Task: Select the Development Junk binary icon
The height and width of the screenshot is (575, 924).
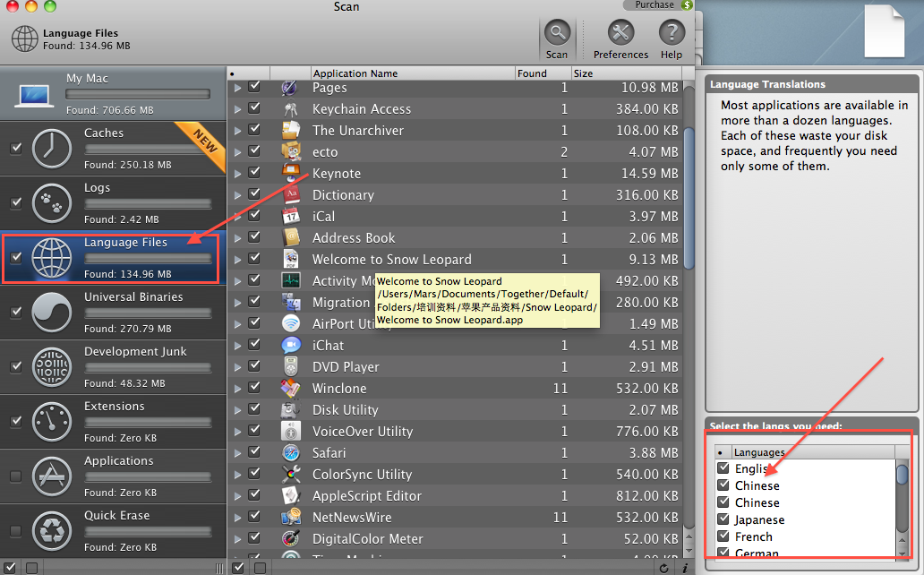Action: tap(51, 367)
